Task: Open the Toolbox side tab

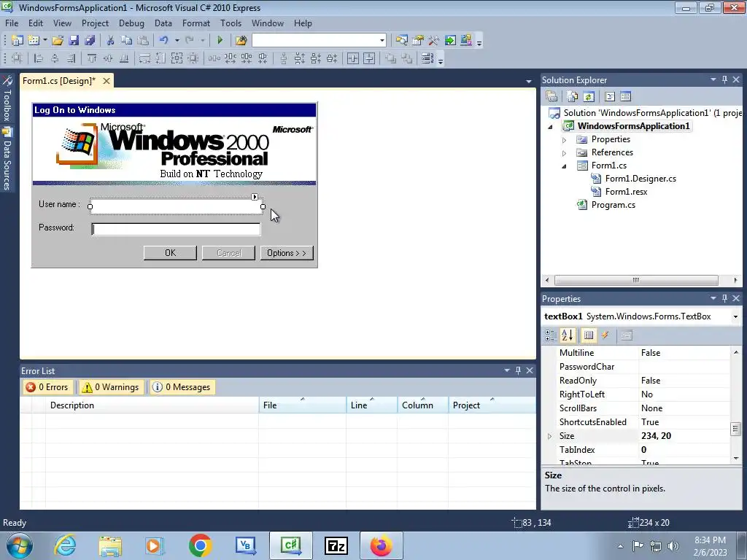Action: [7, 99]
